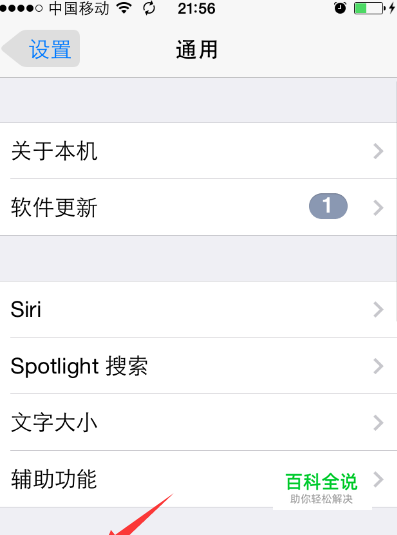The width and height of the screenshot is (397, 535).
Task: Open Siri settings
Action: click(x=198, y=309)
